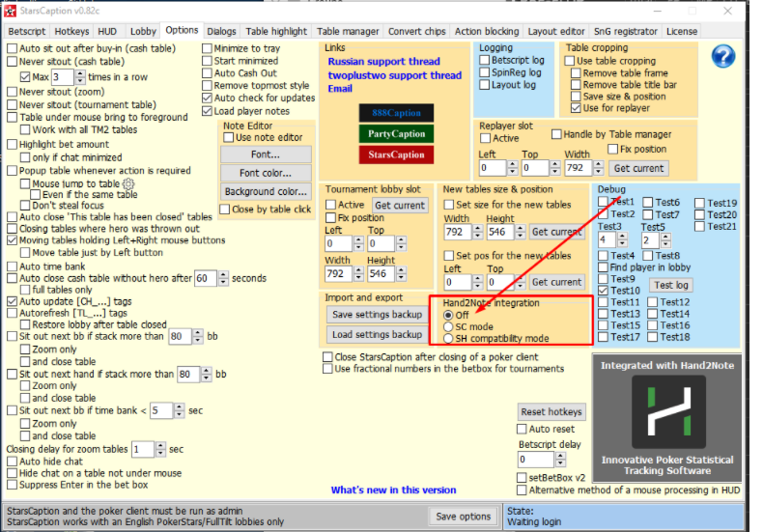Open the blue question mark help icon
Image resolution: width=763 pixels, height=532 pixels.
click(x=723, y=56)
